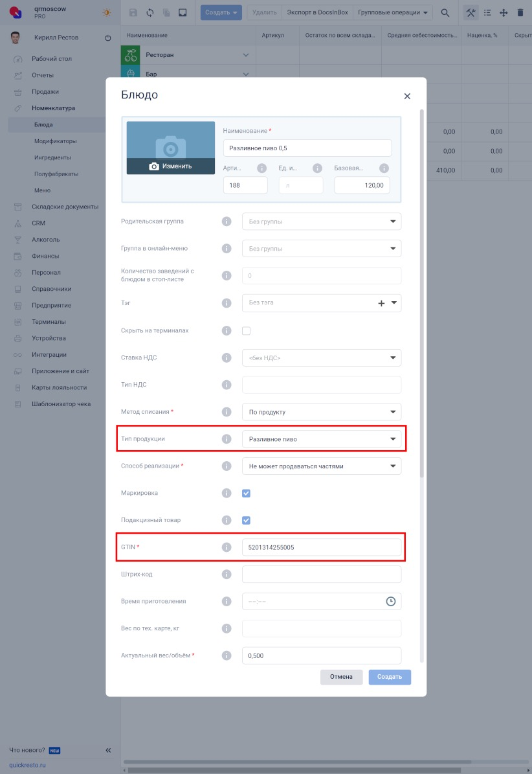Open Тип продукции dropdown
The height and width of the screenshot is (774, 532).
(x=322, y=439)
